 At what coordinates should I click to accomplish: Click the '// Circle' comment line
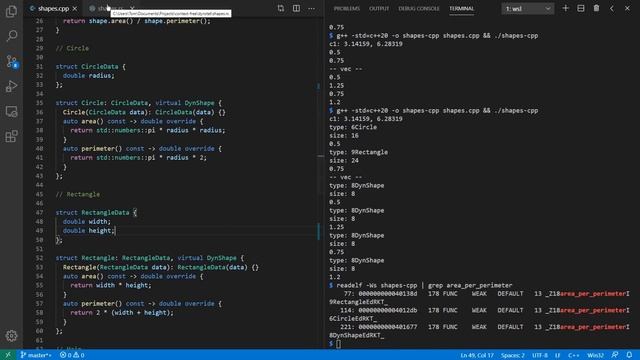72,48
